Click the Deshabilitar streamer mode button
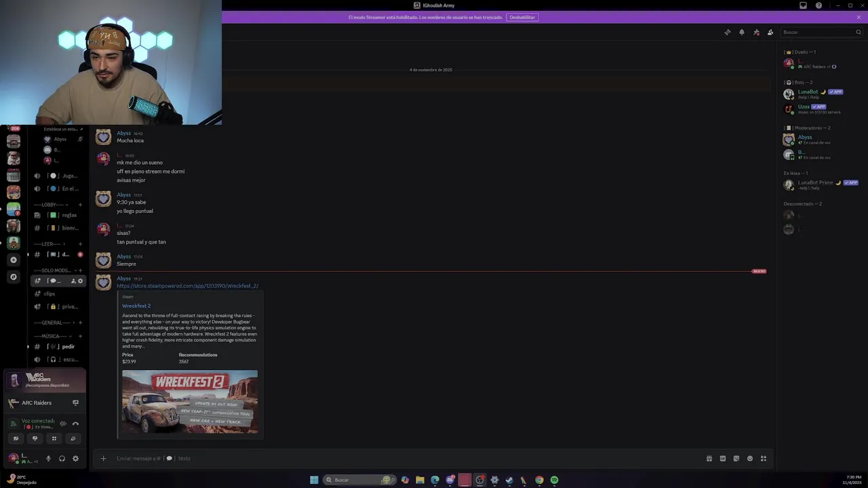The width and height of the screenshot is (868, 488). click(x=522, y=17)
